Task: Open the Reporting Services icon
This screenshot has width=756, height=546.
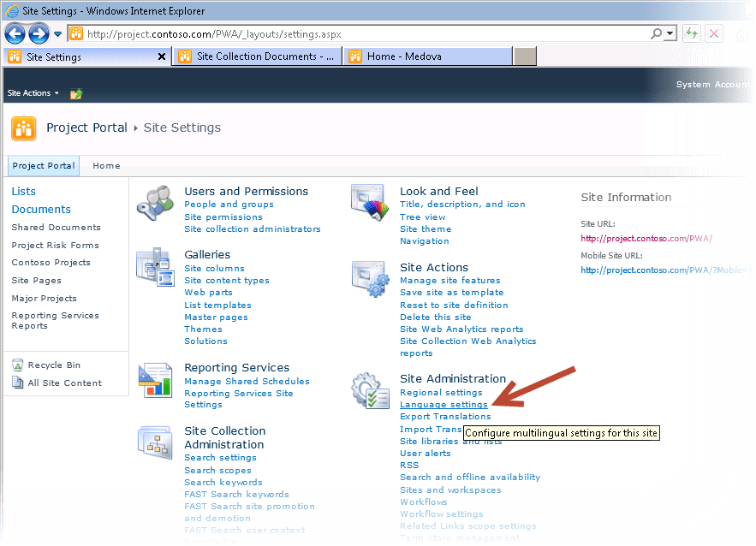Action: point(157,379)
